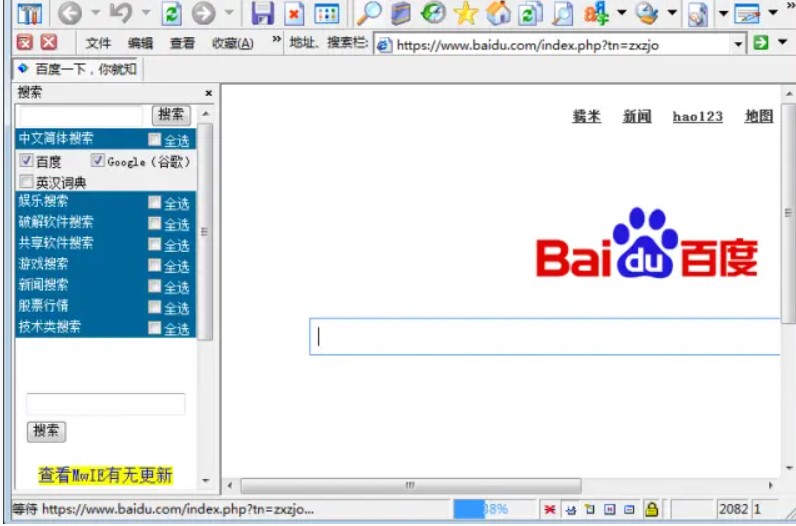Click the orange translate characters icon
796x526 pixels.
click(x=596, y=13)
